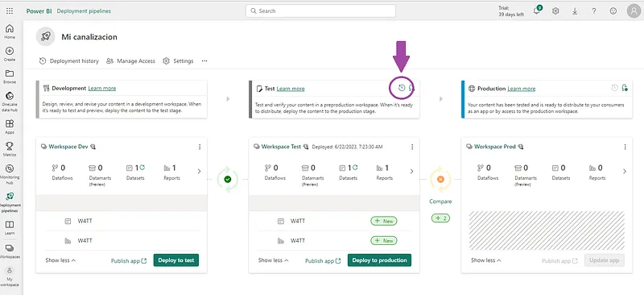Open Apps in the left sidebar
Image resolution: width=644 pixels, height=295 pixels.
pos(10,127)
